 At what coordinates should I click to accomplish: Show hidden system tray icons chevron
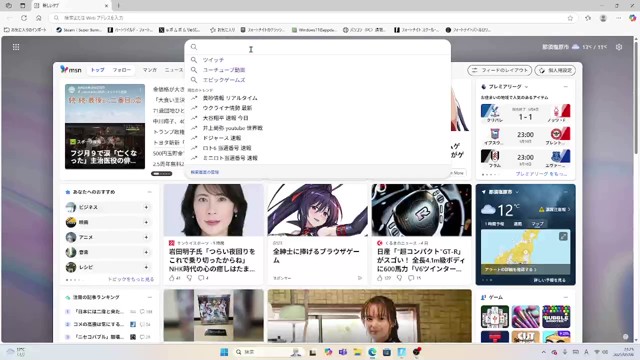coord(544,352)
